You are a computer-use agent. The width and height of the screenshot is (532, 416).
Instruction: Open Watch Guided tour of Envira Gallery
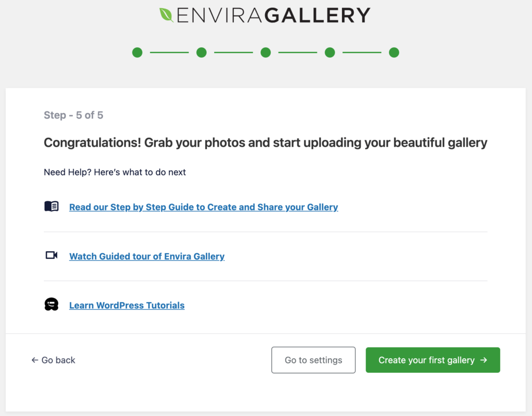[147, 256]
